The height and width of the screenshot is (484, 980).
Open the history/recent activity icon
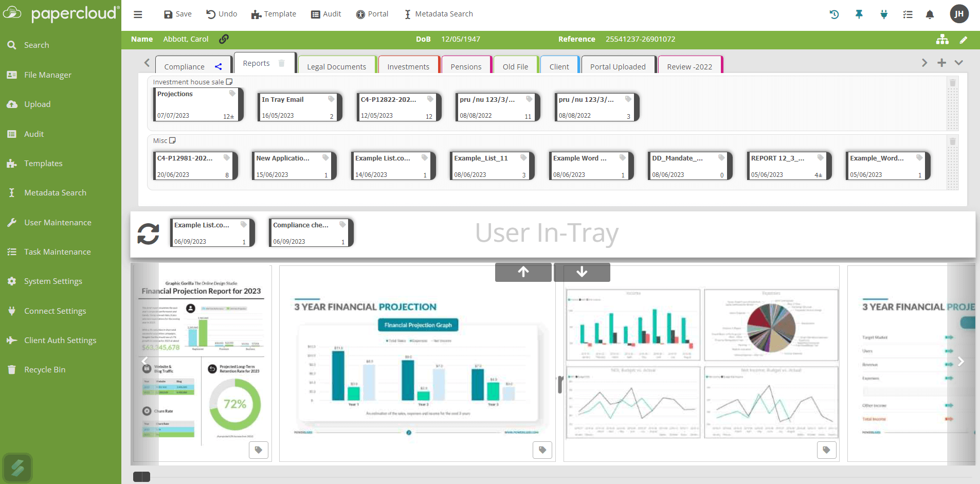[833, 14]
